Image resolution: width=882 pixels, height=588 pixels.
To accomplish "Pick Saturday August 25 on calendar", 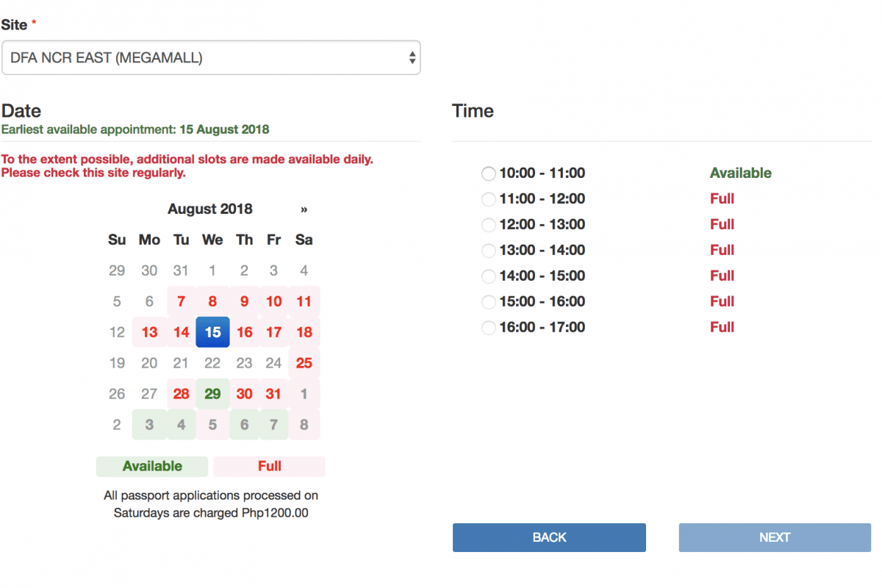I will (x=304, y=363).
